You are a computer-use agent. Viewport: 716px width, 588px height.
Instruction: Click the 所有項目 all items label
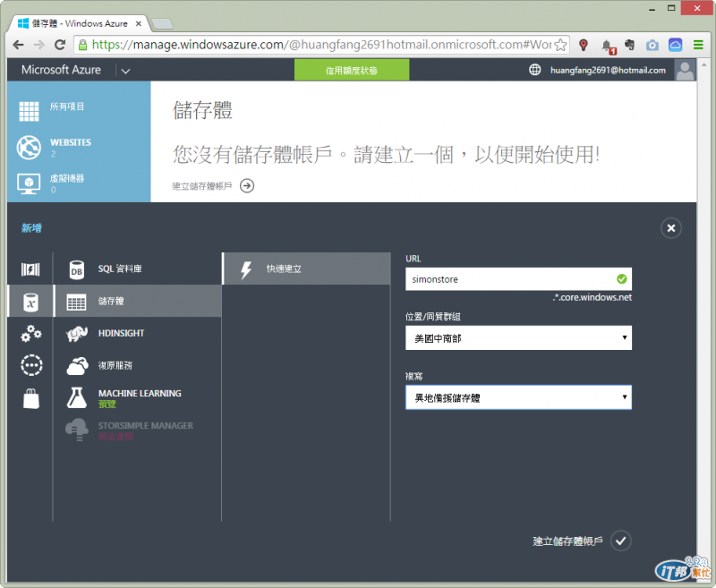[x=67, y=107]
